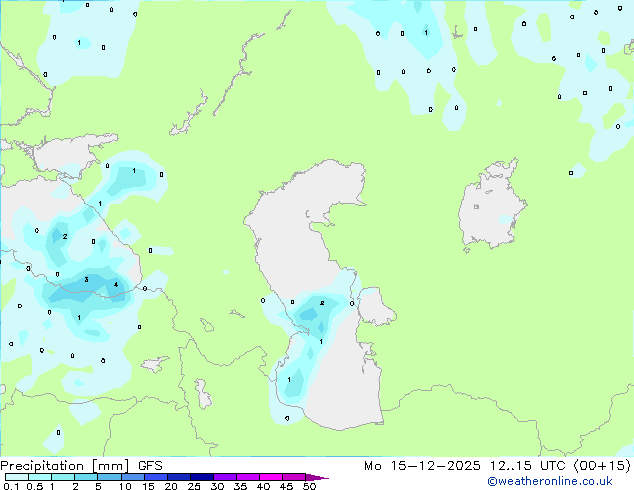Click the 1–2 mm legend swatch

coord(63,477)
